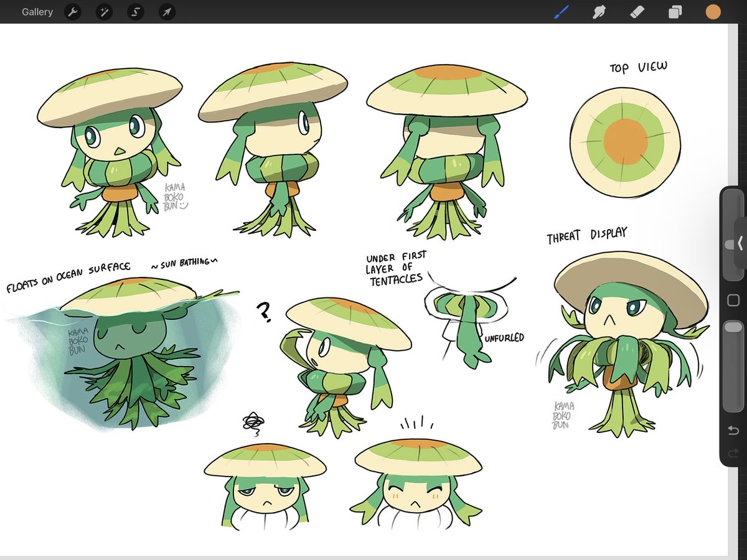Viewport: 747px width, 560px height.
Task: Activate the Transform arrow tool
Action: (x=167, y=12)
